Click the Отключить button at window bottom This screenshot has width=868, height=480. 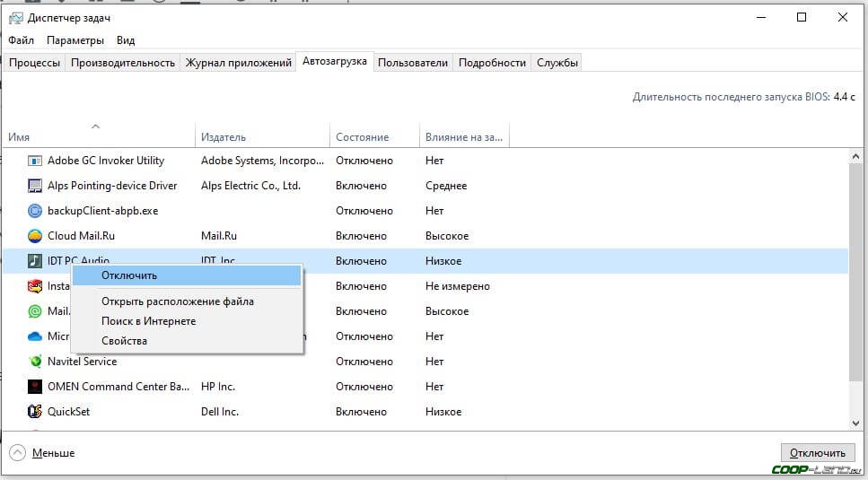click(x=817, y=453)
